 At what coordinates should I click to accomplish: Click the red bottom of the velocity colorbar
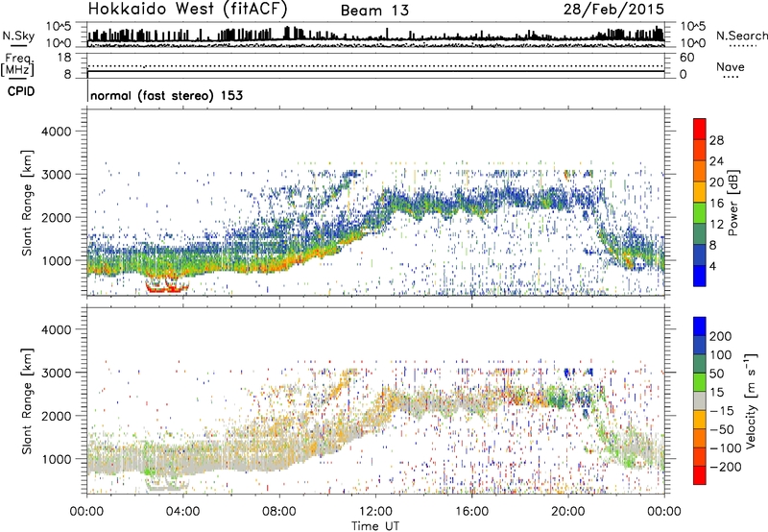tap(700, 475)
